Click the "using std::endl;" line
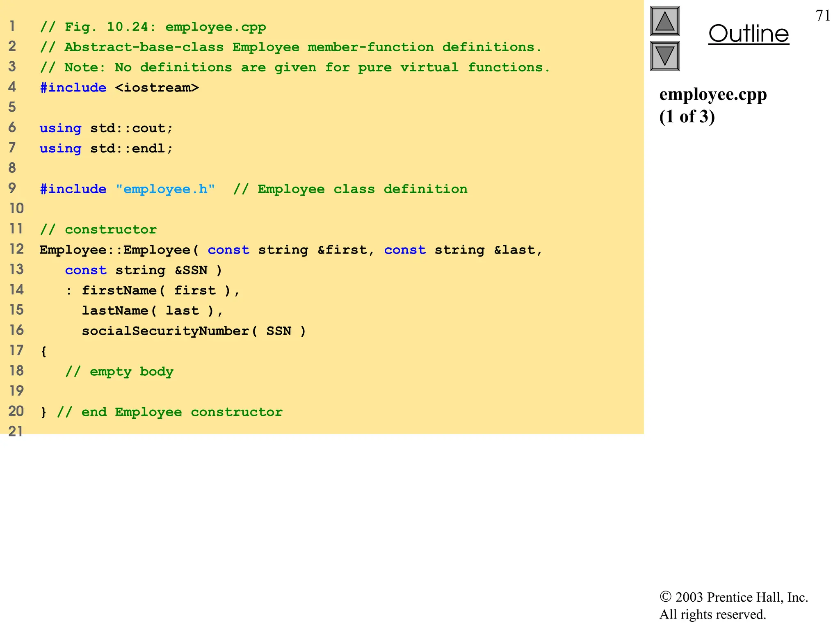 [x=106, y=148]
